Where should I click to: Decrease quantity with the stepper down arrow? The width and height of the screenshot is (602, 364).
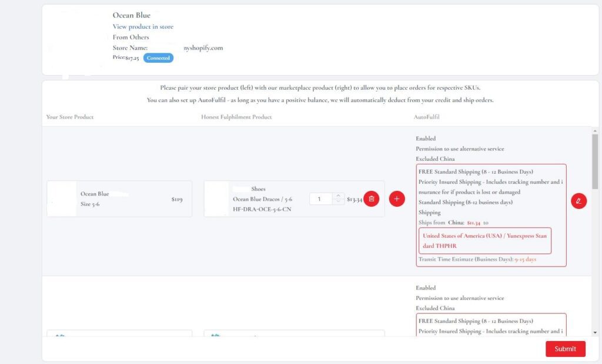[x=337, y=202]
